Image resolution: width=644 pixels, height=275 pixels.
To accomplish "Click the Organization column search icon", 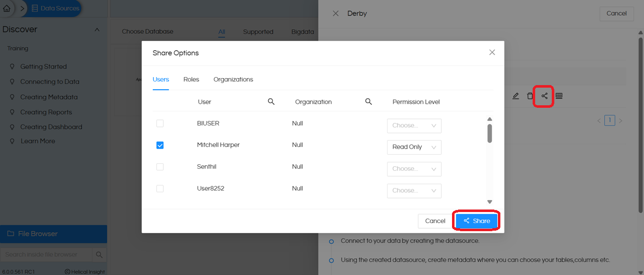I will point(368,102).
